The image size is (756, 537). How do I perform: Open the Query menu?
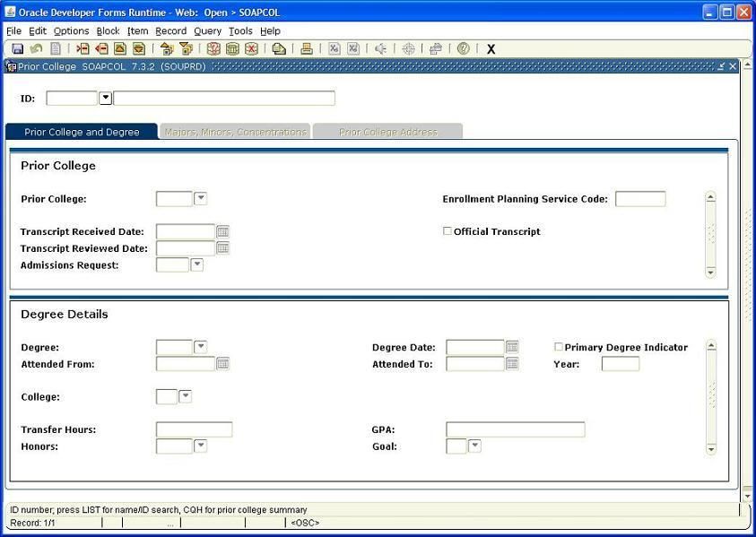point(208,30)
